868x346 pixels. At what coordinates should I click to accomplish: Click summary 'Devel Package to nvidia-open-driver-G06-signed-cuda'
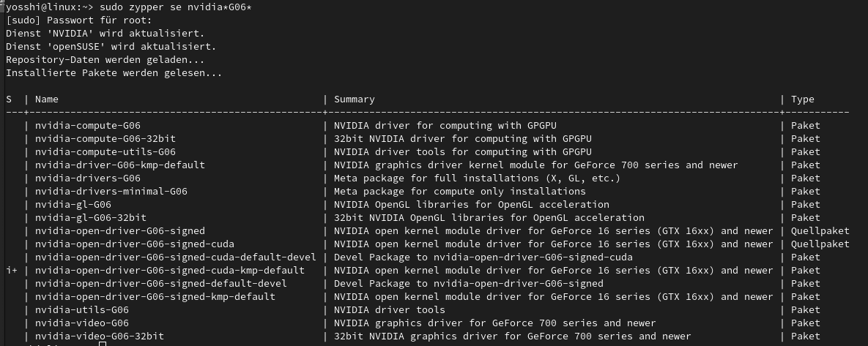coord(483,257)
